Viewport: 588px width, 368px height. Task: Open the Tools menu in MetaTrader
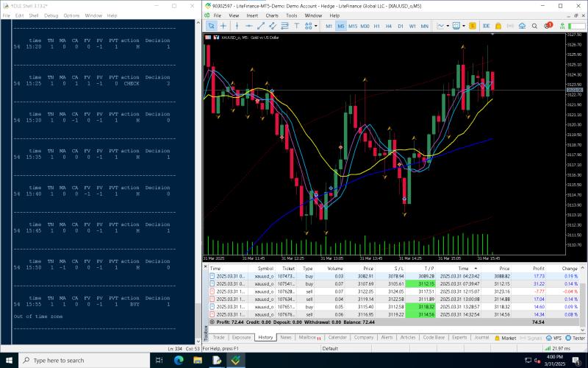[291, 15]
